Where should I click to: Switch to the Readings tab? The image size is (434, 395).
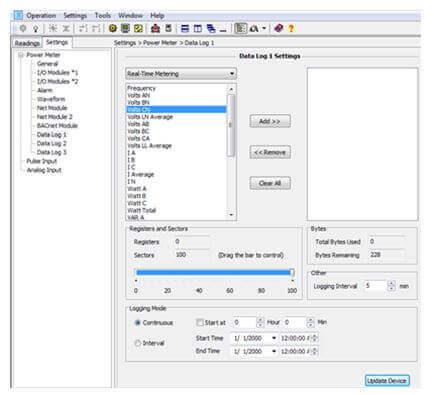tap(27, 43)
